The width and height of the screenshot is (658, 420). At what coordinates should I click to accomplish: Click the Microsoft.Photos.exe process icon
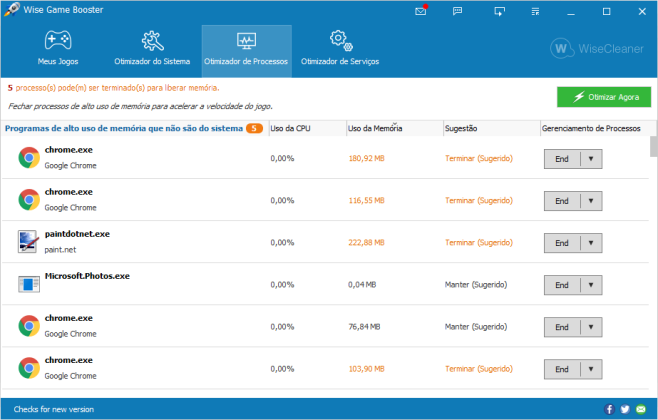tap(29, 284)
